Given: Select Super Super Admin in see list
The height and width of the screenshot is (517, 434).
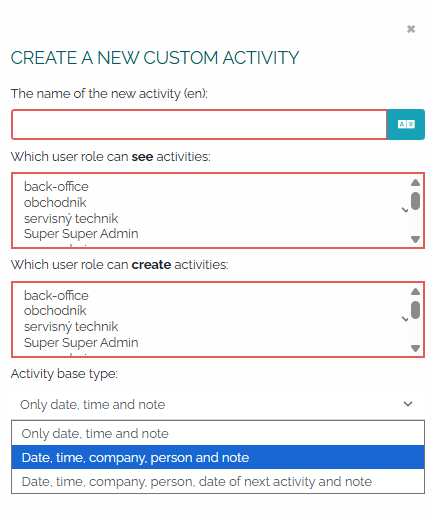Looking at the screenshot, I should [81, 234].
